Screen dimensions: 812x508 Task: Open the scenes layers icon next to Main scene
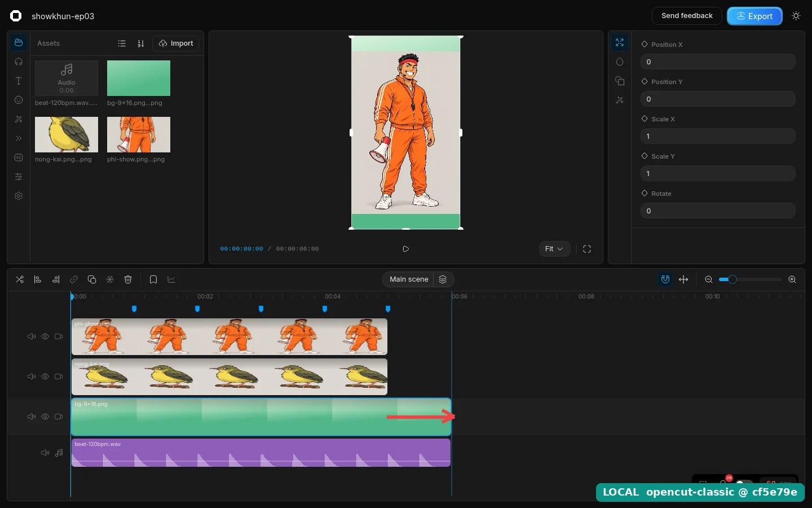[443, 279]
